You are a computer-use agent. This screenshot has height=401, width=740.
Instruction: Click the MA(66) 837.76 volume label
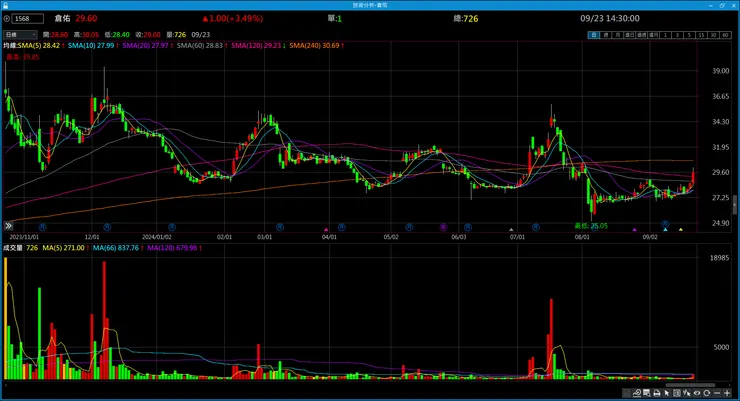coord(116,248)
